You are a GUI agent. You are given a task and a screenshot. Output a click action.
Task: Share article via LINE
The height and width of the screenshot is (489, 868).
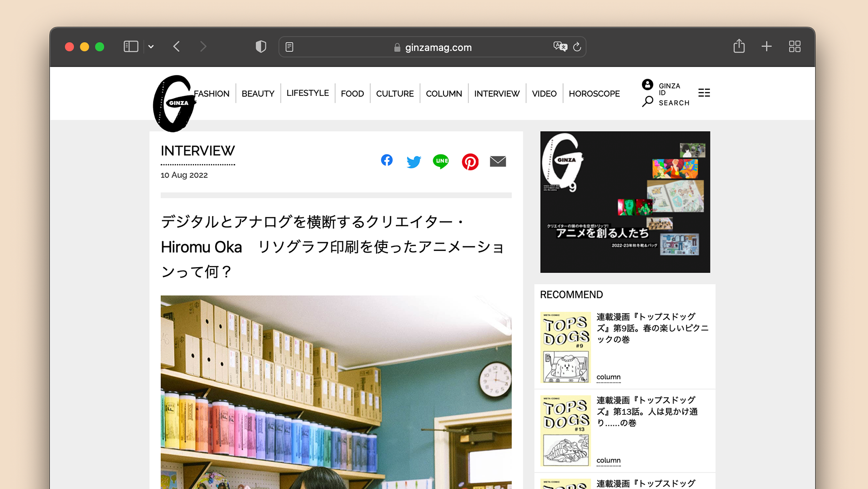point(441,161)
